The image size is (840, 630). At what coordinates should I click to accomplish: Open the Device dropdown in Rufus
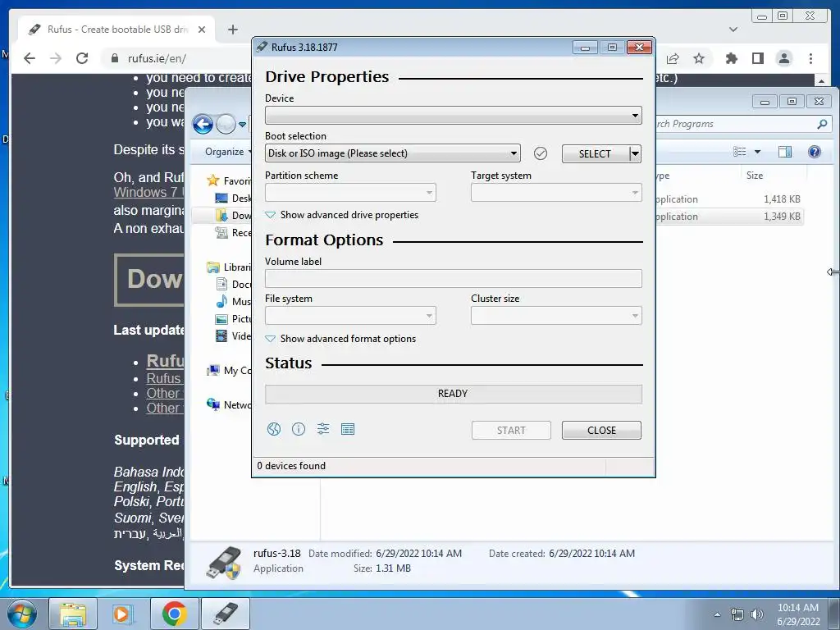453,115
